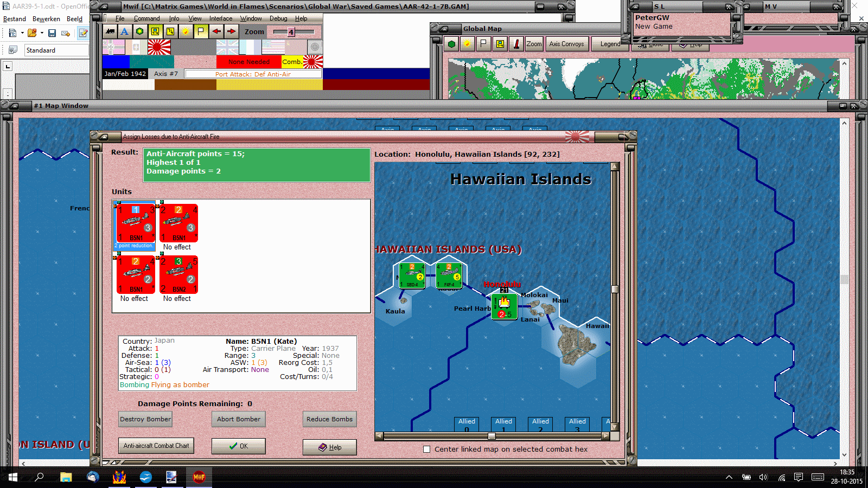Open the Standaard paragraph style combo box
This screenshot has width=868, height=488.
[x=56, y=50]
